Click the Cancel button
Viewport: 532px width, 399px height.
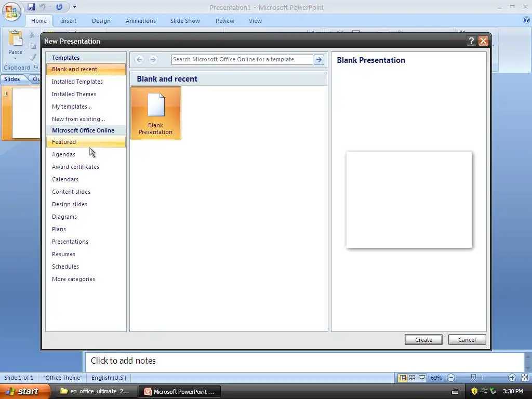[467, 340]
